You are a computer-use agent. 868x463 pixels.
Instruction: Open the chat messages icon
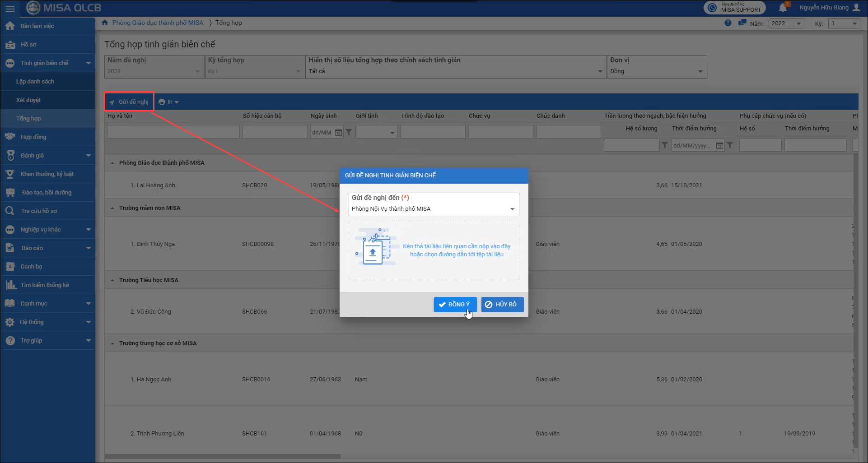point(742,23)
